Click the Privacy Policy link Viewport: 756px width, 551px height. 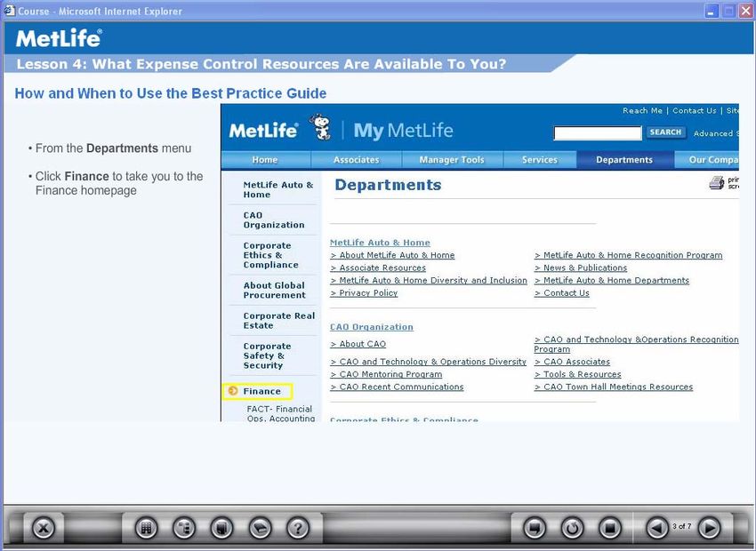(x=364, y=293)
